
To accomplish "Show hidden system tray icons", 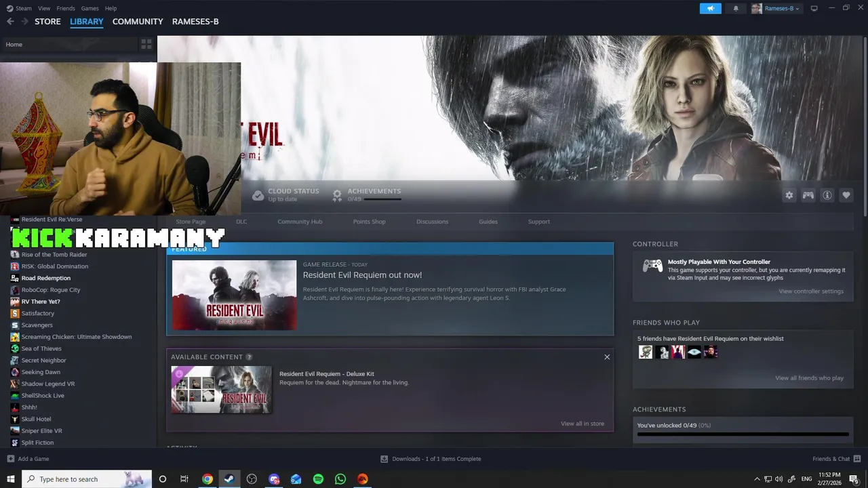I will point(757,479).
